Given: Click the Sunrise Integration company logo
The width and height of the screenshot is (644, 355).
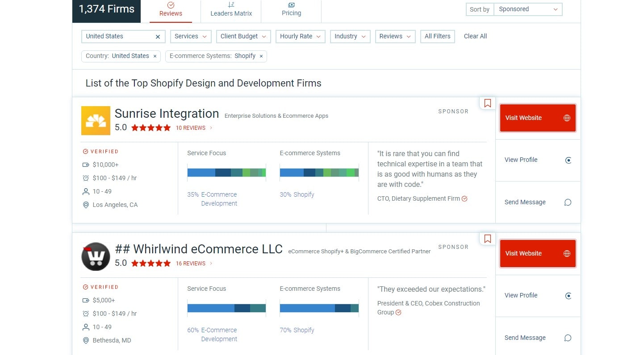Looking at the screenshot, I should tap(96, 120).
